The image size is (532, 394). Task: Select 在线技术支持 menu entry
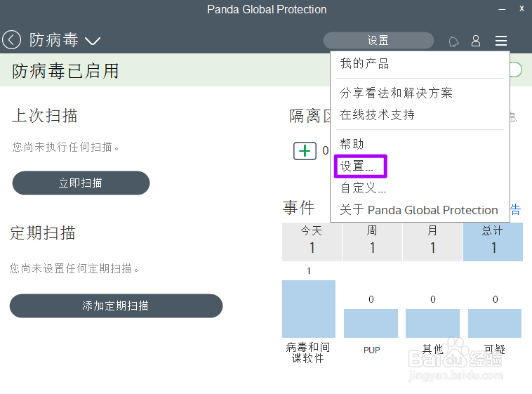point(377,114)
